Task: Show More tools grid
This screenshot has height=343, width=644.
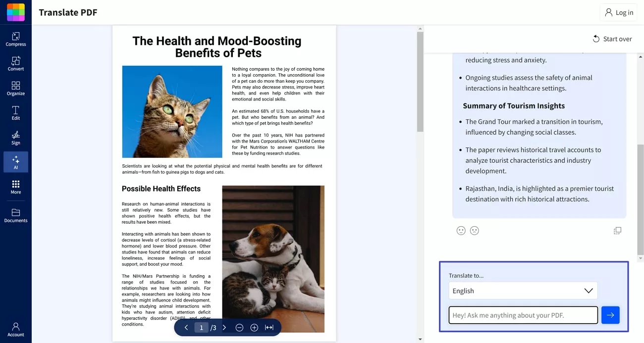Action: click(16, 187)
